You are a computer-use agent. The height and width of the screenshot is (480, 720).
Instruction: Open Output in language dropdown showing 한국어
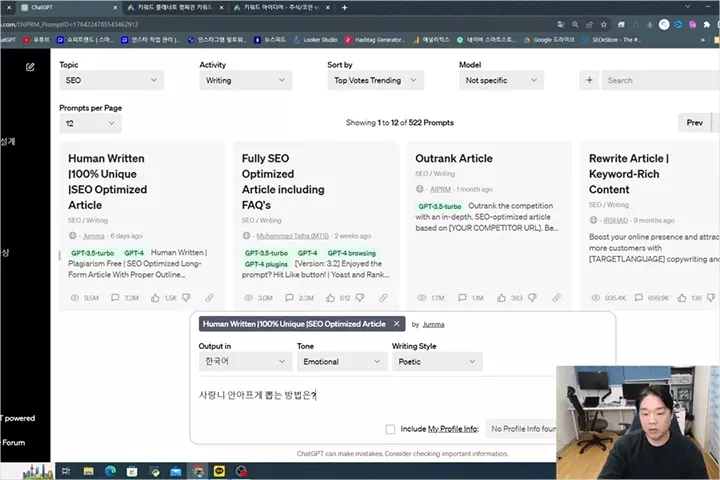point(245,361)
